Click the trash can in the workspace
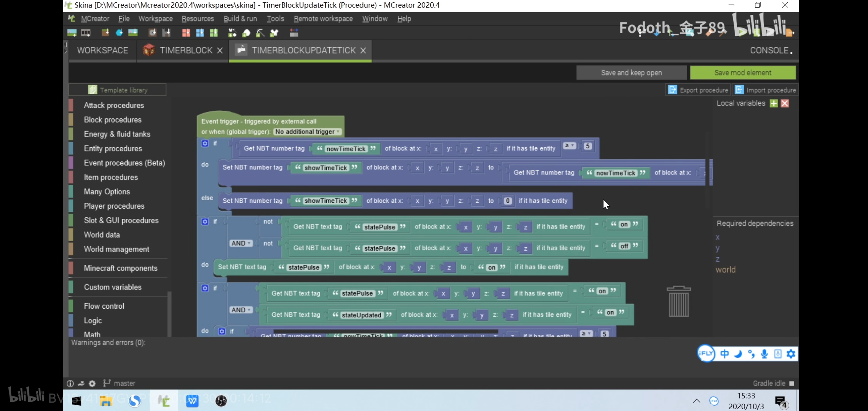Image resolution: width=868 pixels, height=411 pixels. click(678, 302)
